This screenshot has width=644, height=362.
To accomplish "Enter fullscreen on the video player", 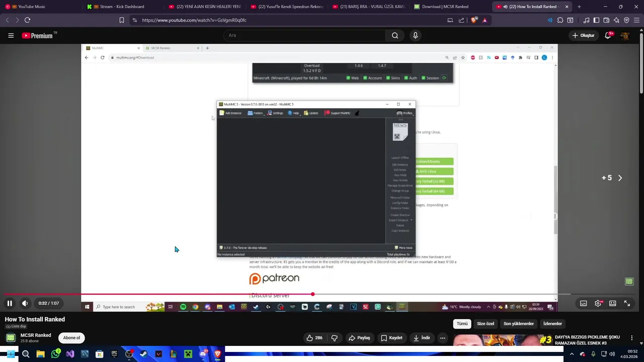I will (627, 303).
